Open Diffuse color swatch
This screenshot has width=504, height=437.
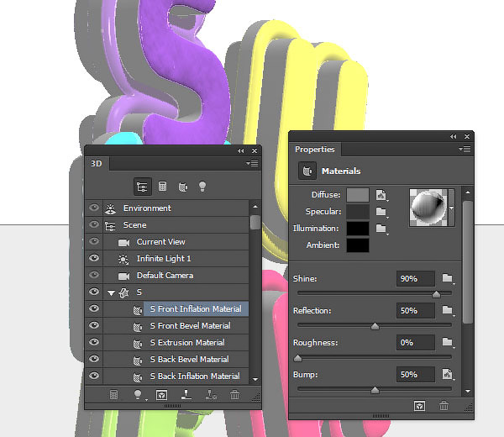[358, 195]
